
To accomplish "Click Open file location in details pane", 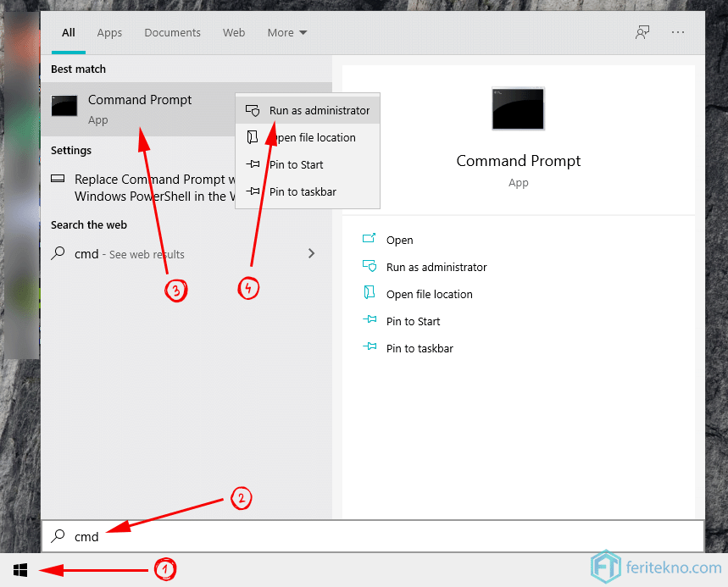I will click(430, 294).
